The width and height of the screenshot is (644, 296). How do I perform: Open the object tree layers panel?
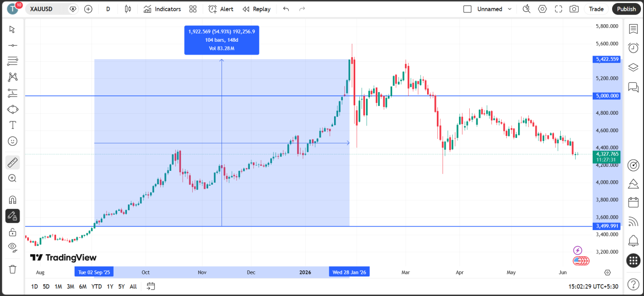coord(633,67)
